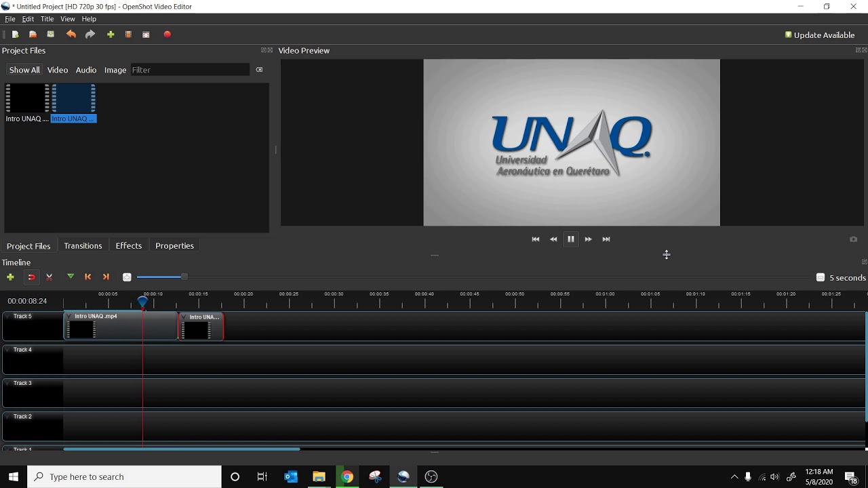
Task: Filter project files by Audio
Action: point(86,70)
